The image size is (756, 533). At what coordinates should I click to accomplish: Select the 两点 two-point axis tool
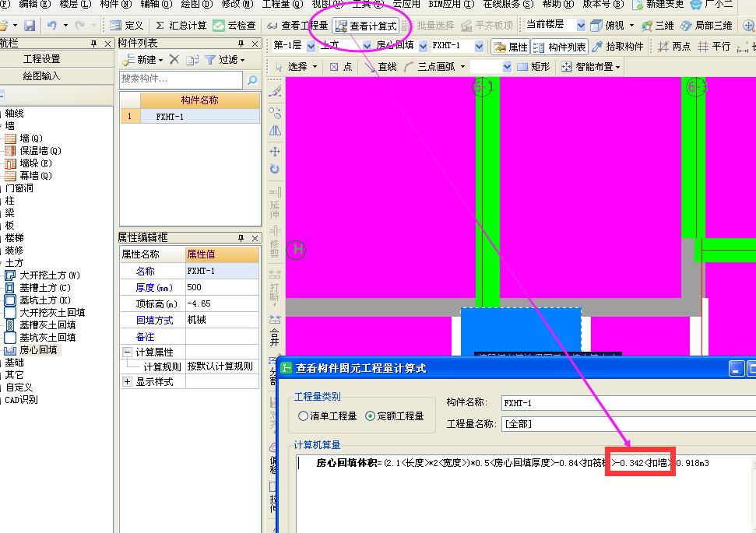click(x=674, y=47)
